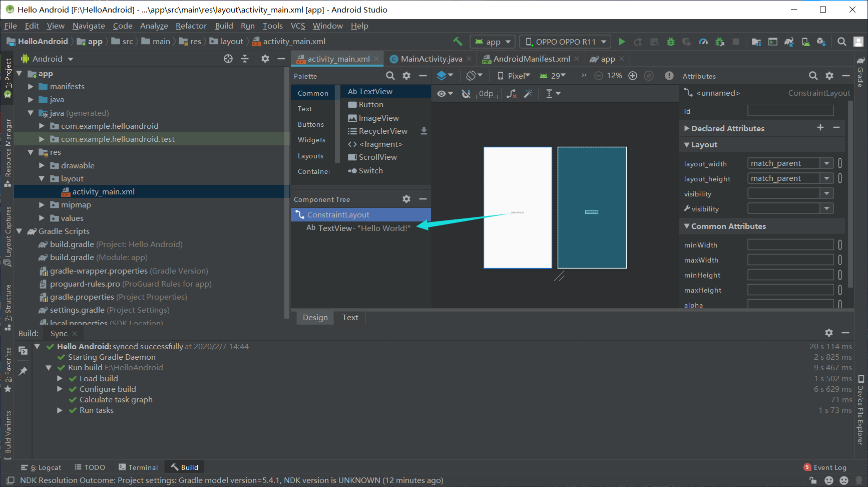Open run configuration app dropdown
This screenshot has width=868, height=487.
pos(493,42)
